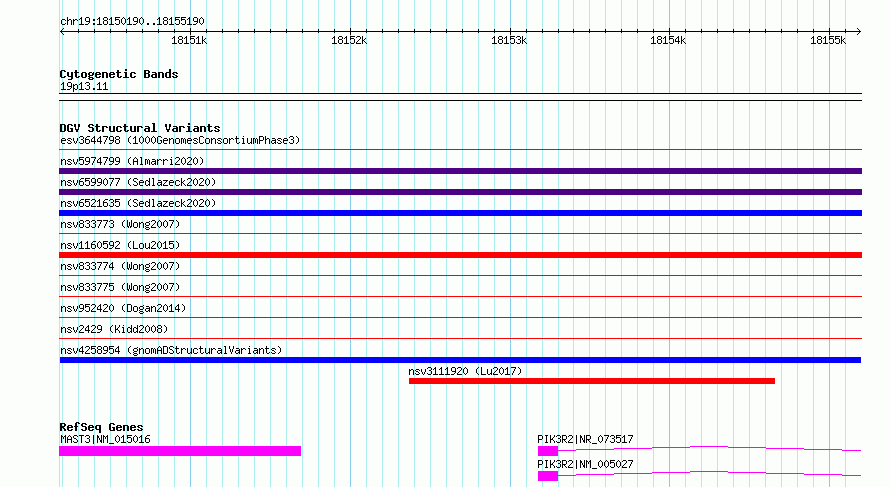Open the nsv952420 Dogan2014 variant label
Screen dimensions: 890x487
pos(123,308)
